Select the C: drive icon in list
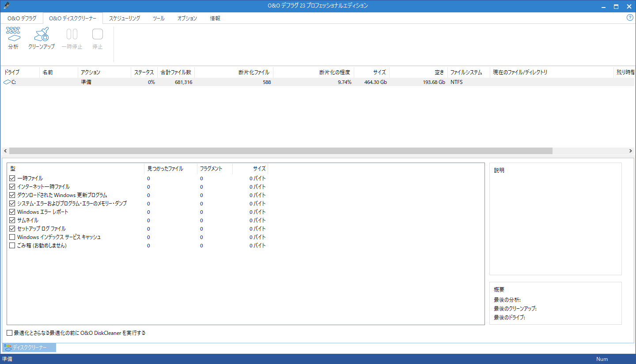 (7, 82)
